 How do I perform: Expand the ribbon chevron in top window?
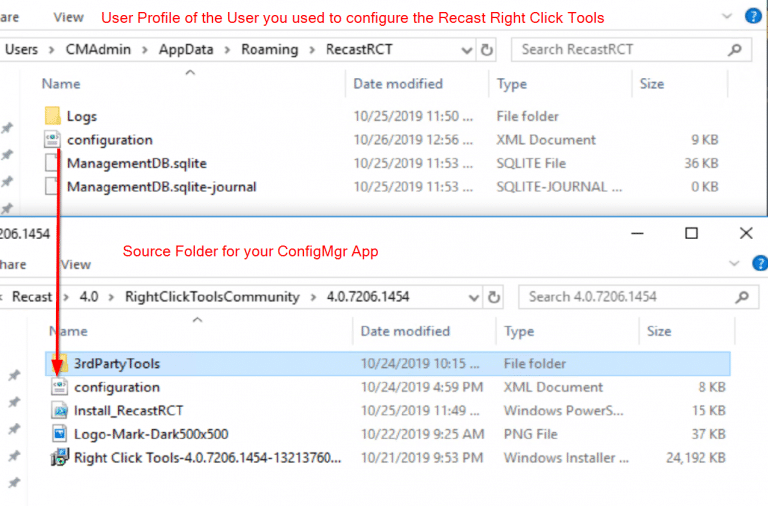pos(728,17)
